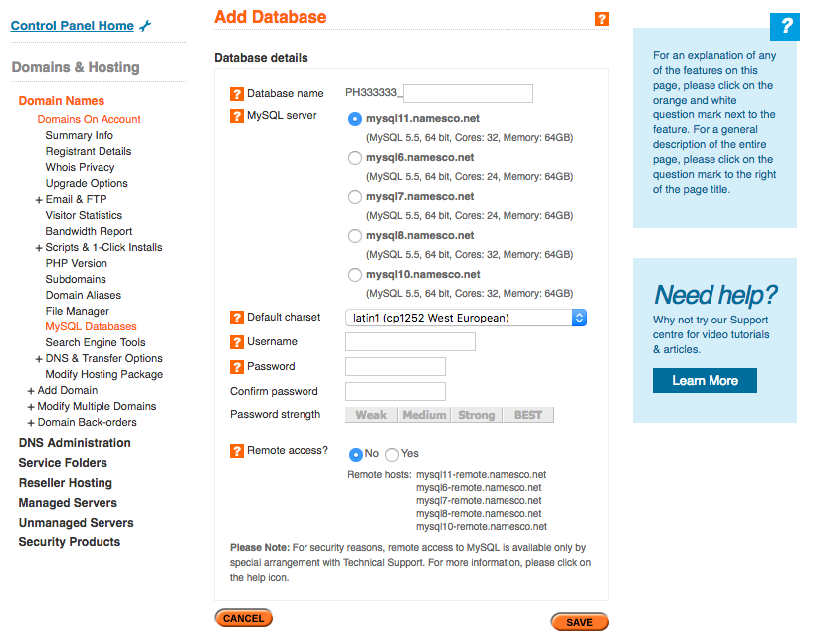The width and height of the screenshot is (813, 644).
Task: Click the help icon beside Username
Action: (237, 342)
